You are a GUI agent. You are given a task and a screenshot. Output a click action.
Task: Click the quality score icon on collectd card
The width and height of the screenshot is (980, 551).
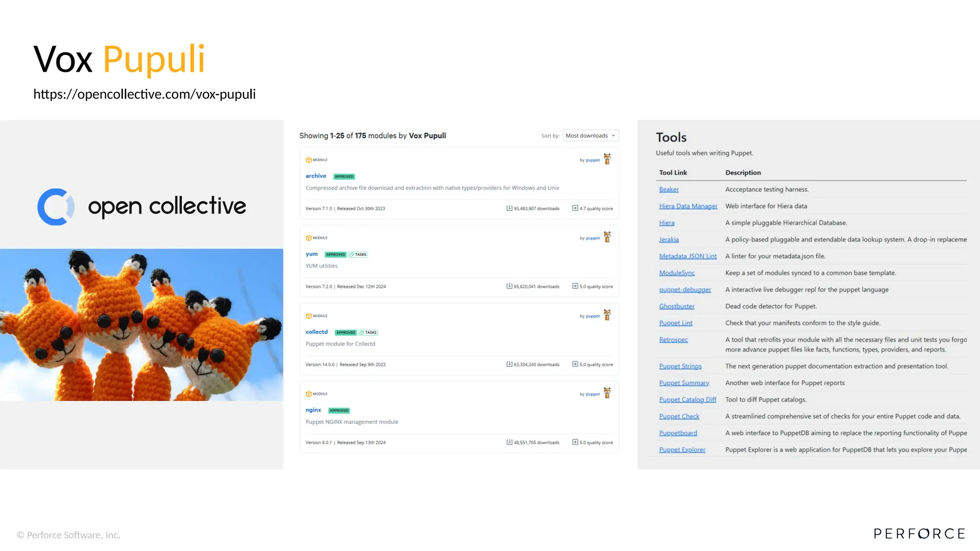click(x=575, y=364)
